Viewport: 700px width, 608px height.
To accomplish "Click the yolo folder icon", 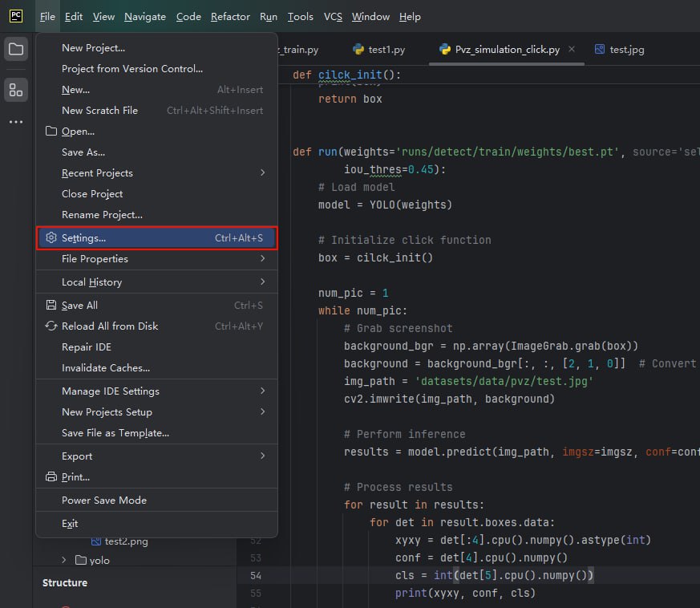I will click(81, 560).
